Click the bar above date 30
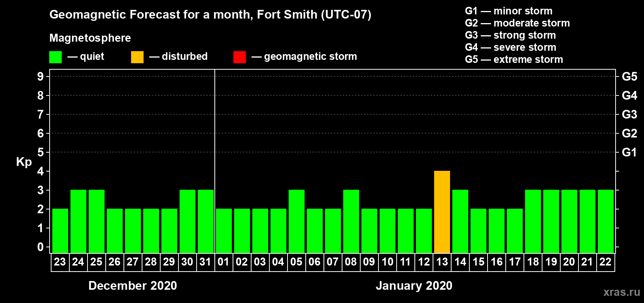This screenshot has height=303, width=644. click(x=188, y=221)
